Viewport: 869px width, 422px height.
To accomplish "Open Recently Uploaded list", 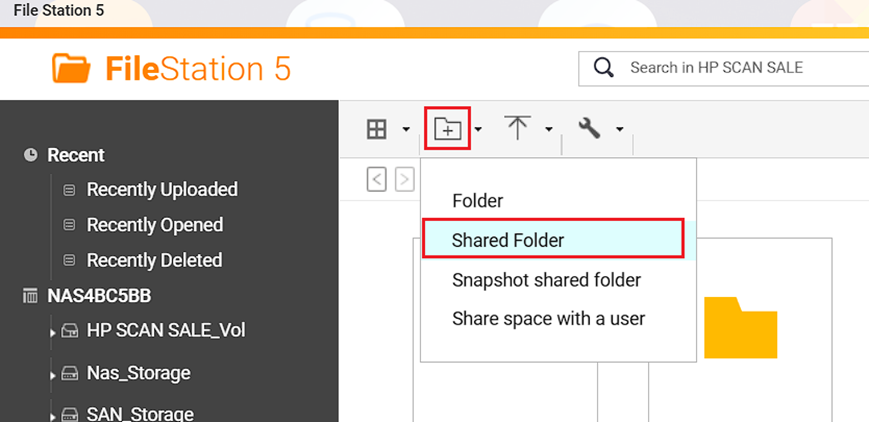I will (x=162, y=190).
